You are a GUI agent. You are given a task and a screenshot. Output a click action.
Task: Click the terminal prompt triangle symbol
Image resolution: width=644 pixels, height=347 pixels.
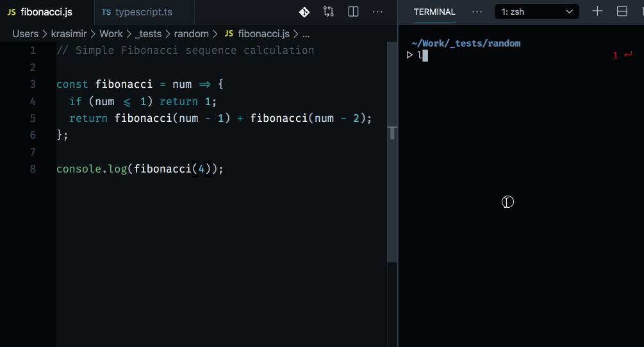[x=409, y=55]
